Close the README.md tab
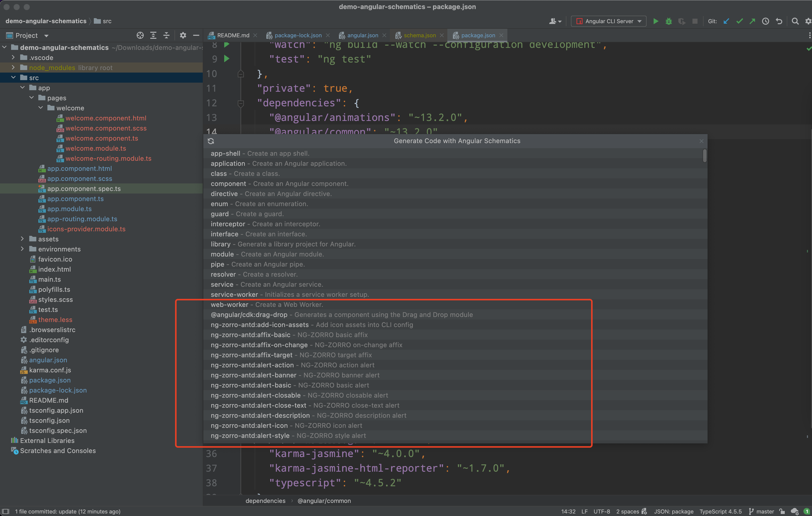Image resolution: width=812 pixels, height=516 pixels. 255,35
